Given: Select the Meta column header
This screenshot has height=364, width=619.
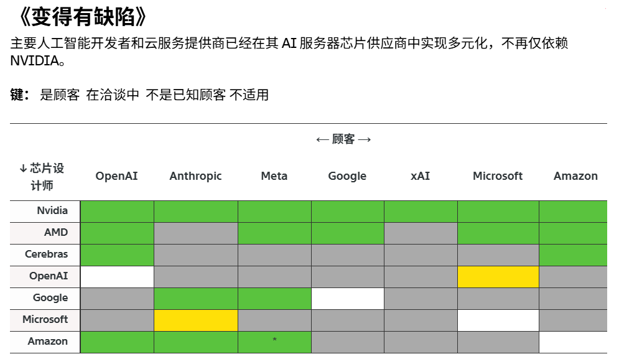Looking at the screenshot, I should pos(274,175).
